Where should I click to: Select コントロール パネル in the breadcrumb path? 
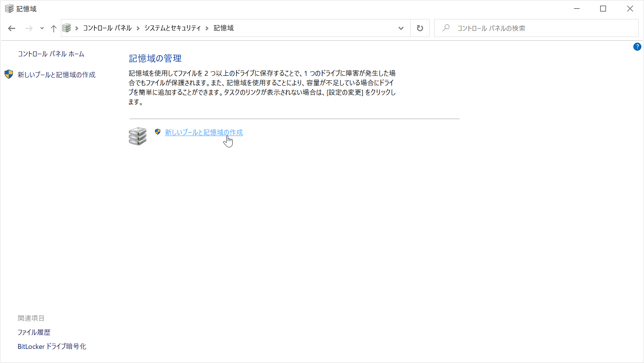(107, 28)
